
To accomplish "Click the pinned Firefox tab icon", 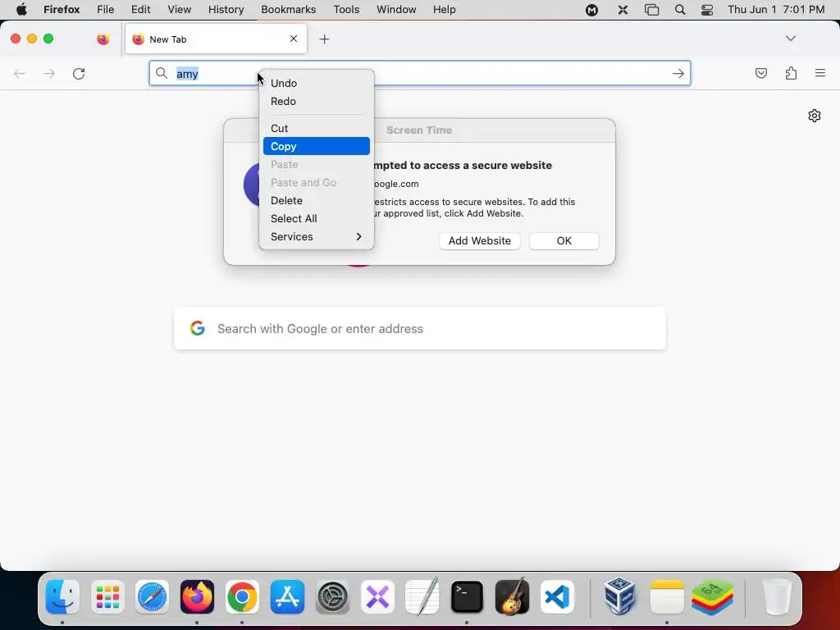I will (x=103, y=39).
